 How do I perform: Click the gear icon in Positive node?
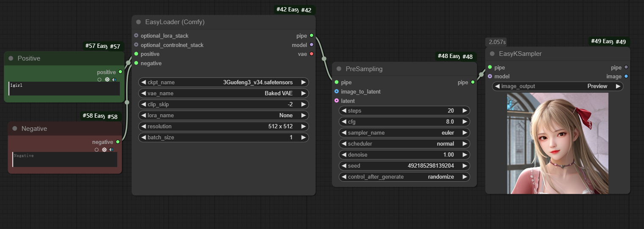pos(107,79)
